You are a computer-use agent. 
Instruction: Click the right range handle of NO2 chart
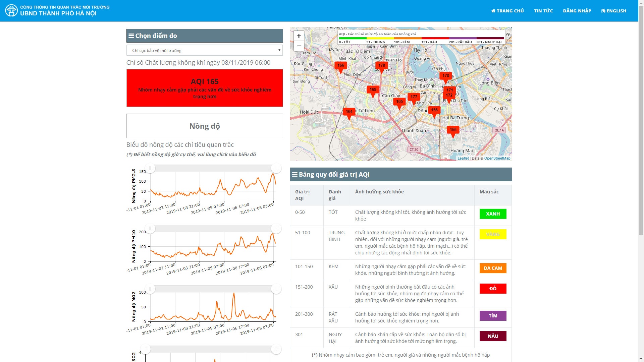coord(276,289)
